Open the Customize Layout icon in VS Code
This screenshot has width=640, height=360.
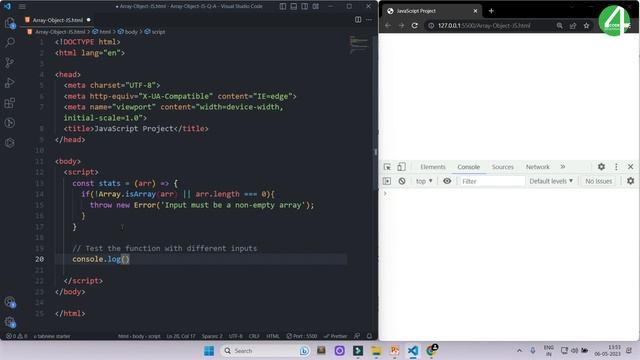click(x=316, y=6)
